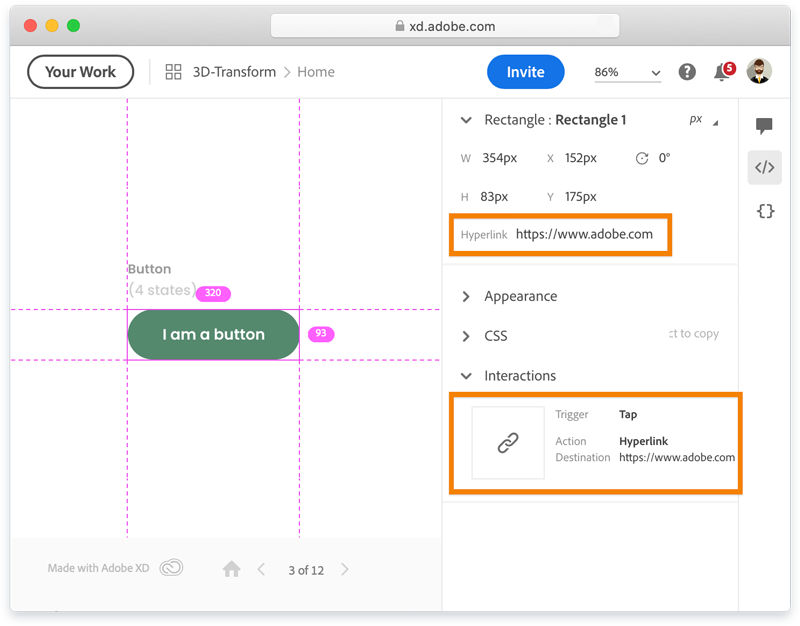The image size is (800, 626).
Task: Click the hyperlink chain icon in Interactions
Action: tap(507, 442)
